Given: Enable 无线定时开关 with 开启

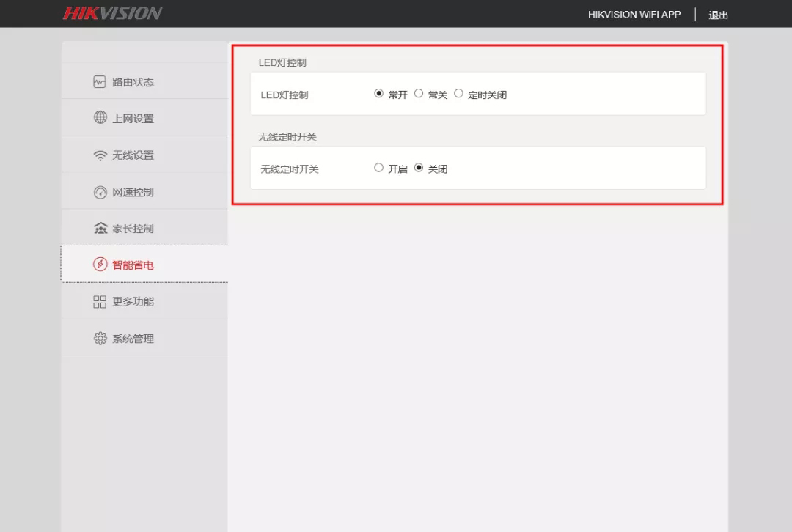Looking at the screenshot, I should [x=379, y=168].
